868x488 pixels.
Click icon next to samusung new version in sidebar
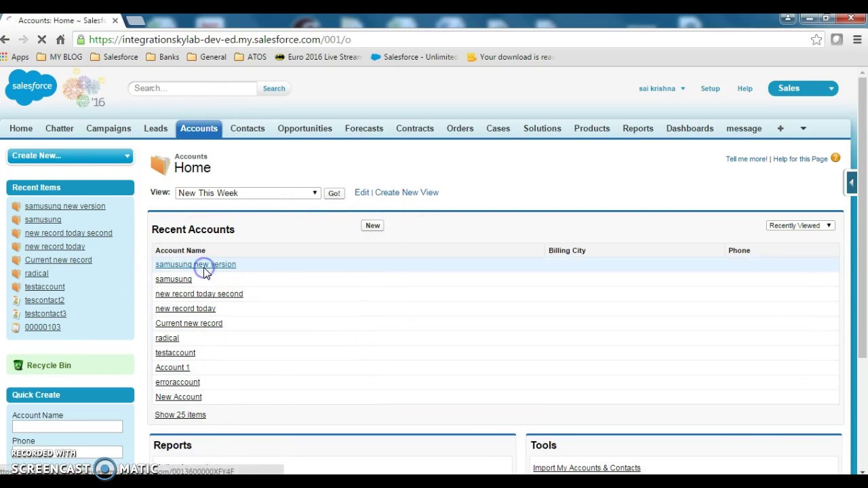[16, 206]
